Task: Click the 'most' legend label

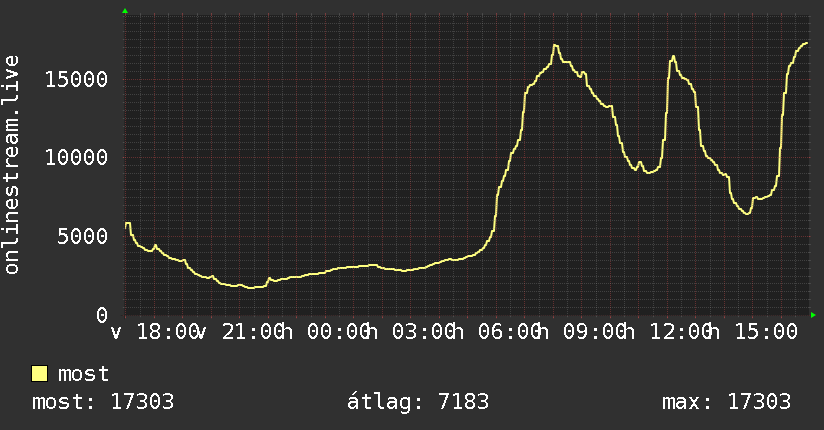Action: (83, 374)
